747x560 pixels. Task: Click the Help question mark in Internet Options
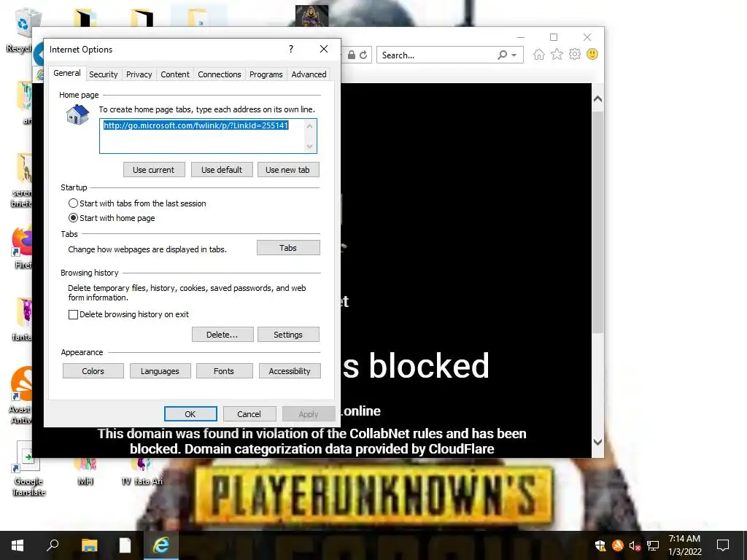click(291, 49)
